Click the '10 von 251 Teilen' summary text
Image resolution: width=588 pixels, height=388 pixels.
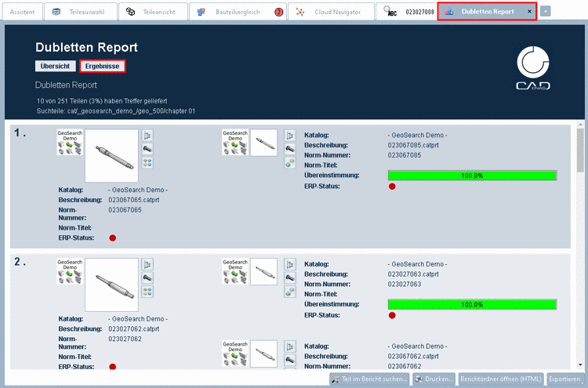[102, 101]
